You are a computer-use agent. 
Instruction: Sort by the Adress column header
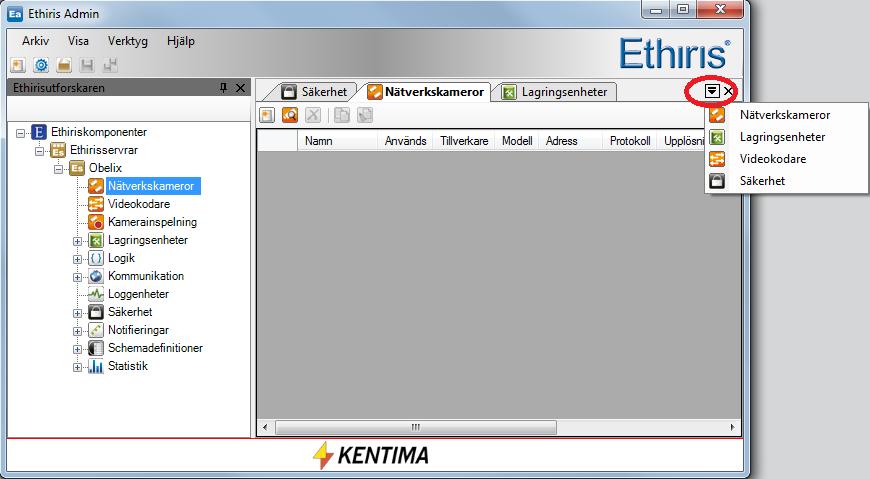[571, 141]
